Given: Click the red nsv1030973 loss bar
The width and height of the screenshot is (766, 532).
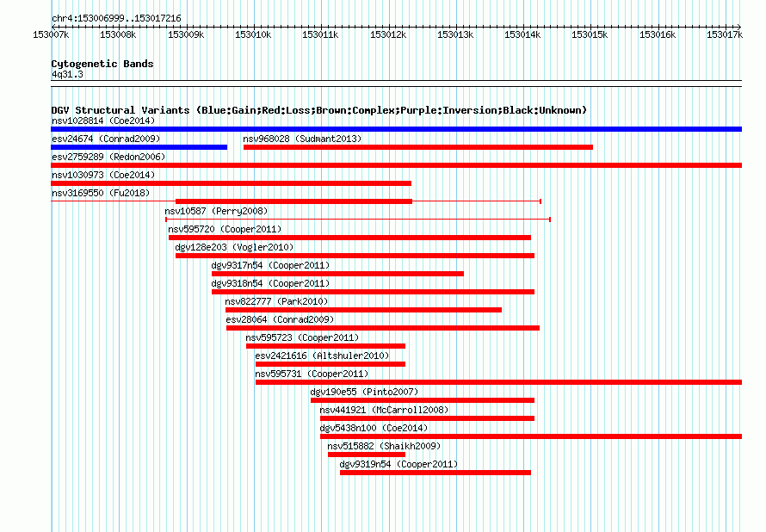Looking at the screenshot, I should [x=231, y=183].
